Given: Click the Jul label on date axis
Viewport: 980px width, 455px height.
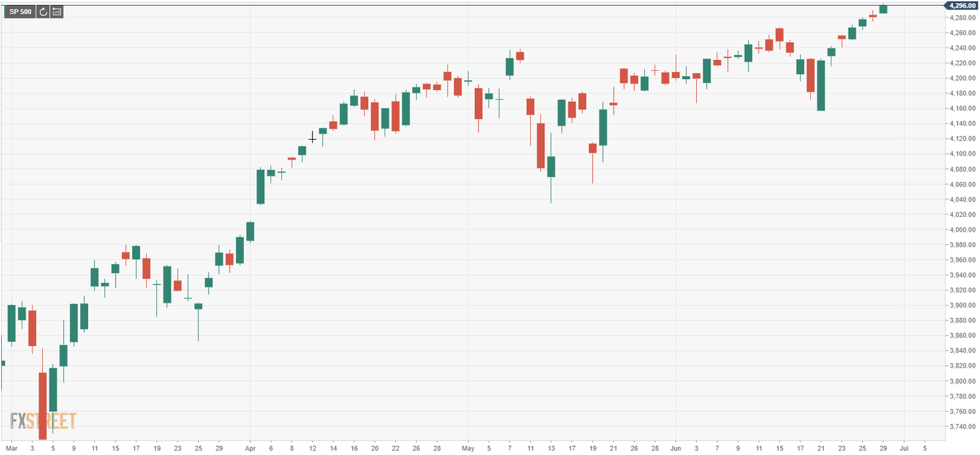Looking at the screenshot, I should [x=903, y=447].
